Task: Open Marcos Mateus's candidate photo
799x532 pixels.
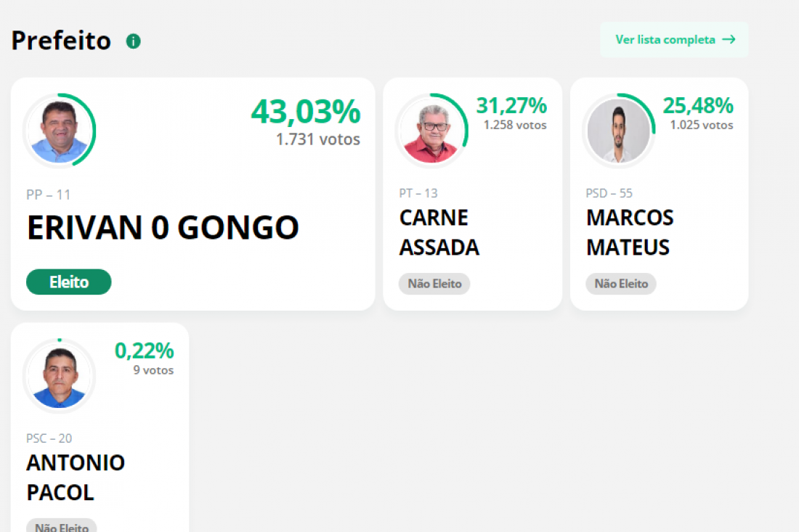Action: (619, 131)
